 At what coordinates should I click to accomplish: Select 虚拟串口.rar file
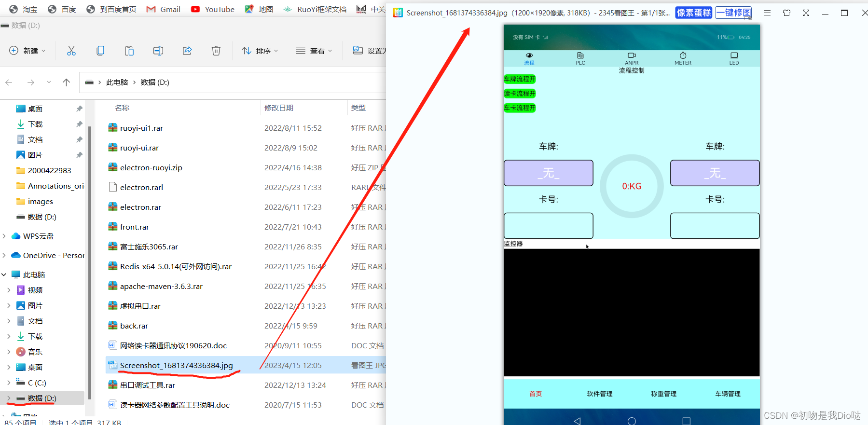[x=140, y=306]
